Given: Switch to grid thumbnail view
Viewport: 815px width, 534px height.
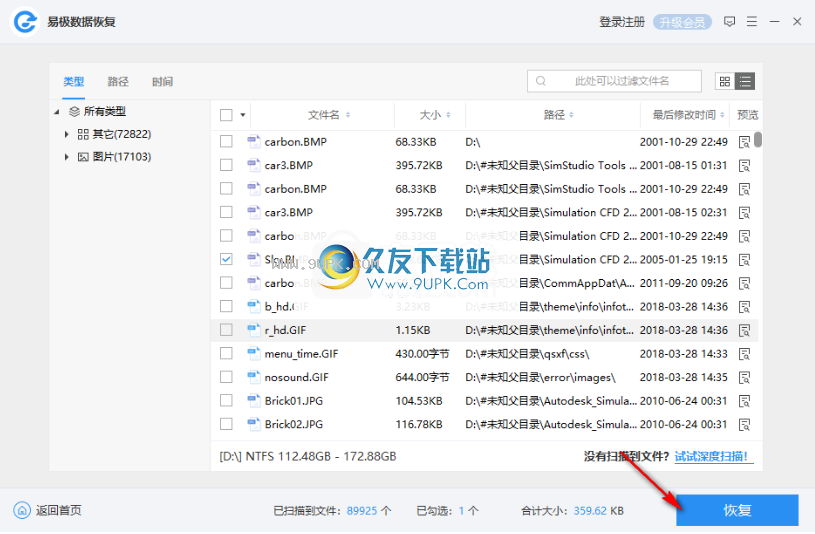Looking at the screenshot, I should coord(725,81).
